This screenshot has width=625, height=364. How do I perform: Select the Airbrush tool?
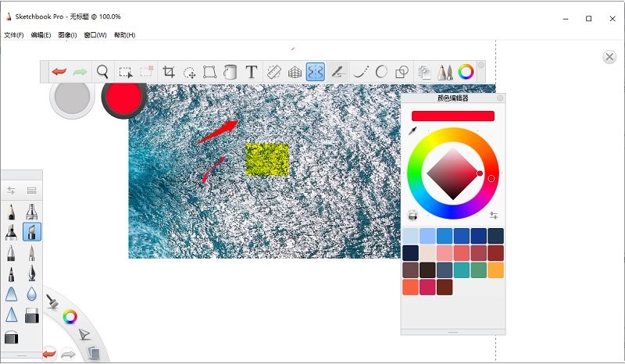(31, 212)
